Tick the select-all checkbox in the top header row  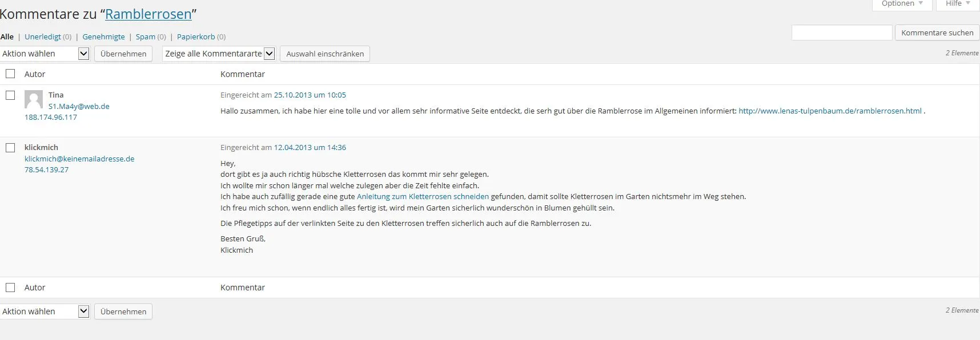tap(10, 74)
